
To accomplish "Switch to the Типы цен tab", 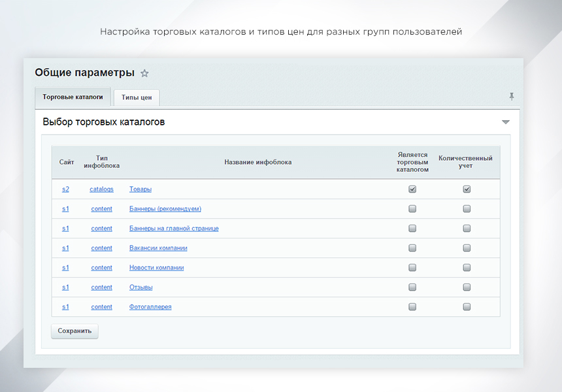I will (136, 97).
